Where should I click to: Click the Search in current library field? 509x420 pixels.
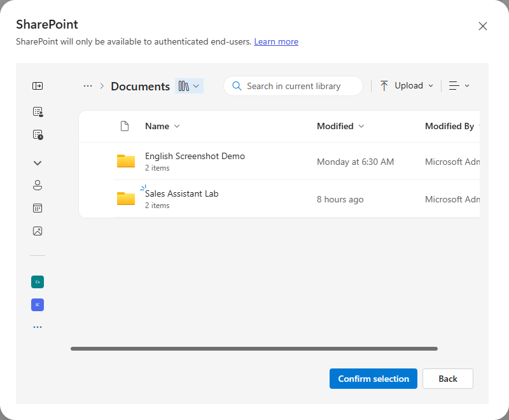point(293,86)
